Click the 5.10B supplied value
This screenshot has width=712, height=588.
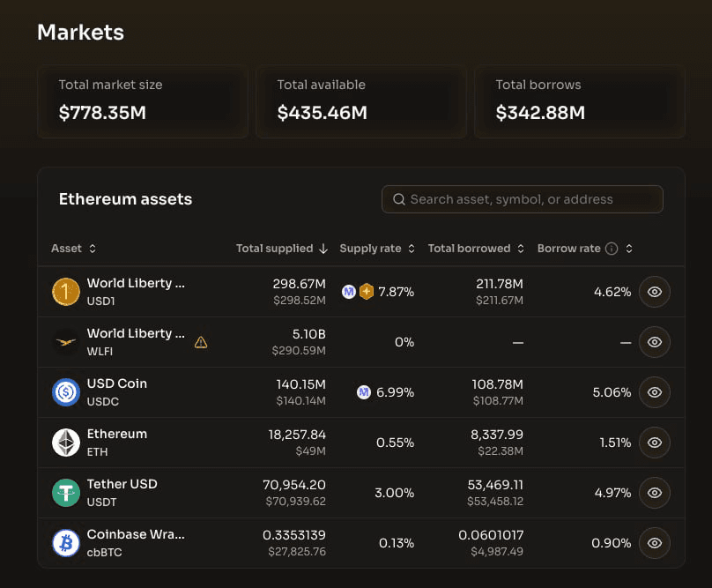308,334
